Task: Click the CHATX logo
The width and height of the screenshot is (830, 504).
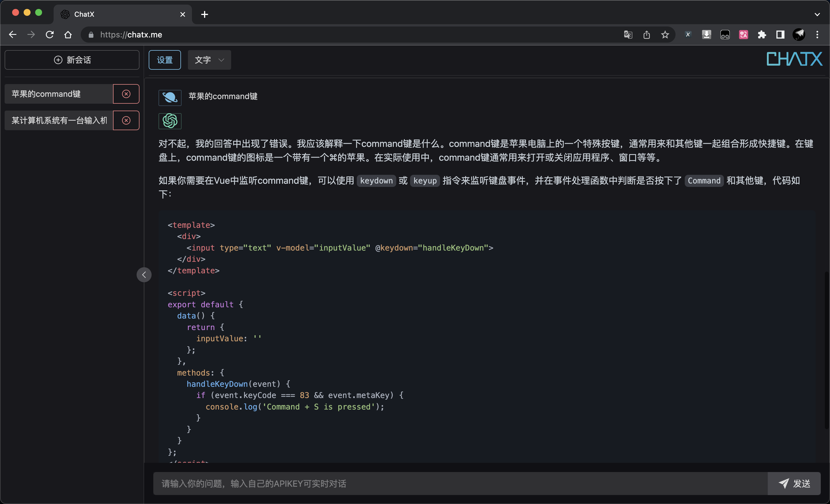Action: tap(794, 59)
